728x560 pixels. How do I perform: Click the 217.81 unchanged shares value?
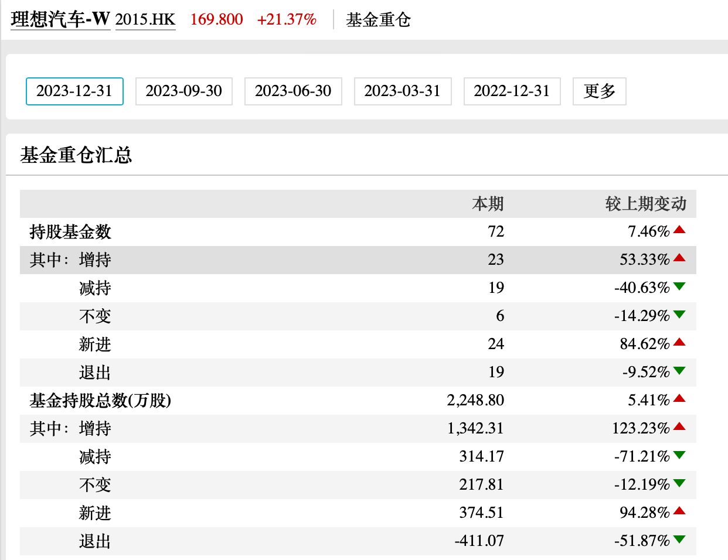tap(482, 485)
